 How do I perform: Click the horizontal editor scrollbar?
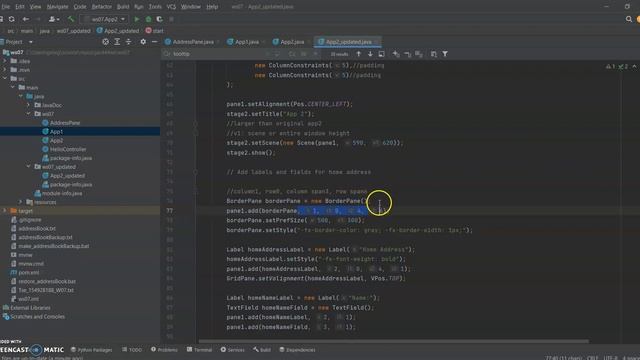coord(393,341)
